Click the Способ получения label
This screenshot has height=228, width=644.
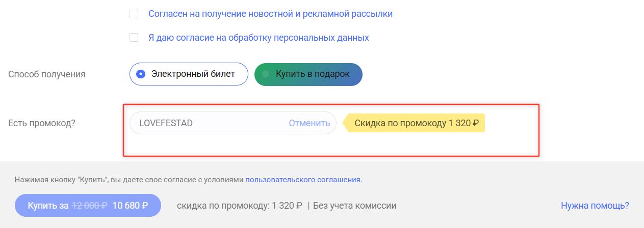pyautogui.click(x=47, y=74)
